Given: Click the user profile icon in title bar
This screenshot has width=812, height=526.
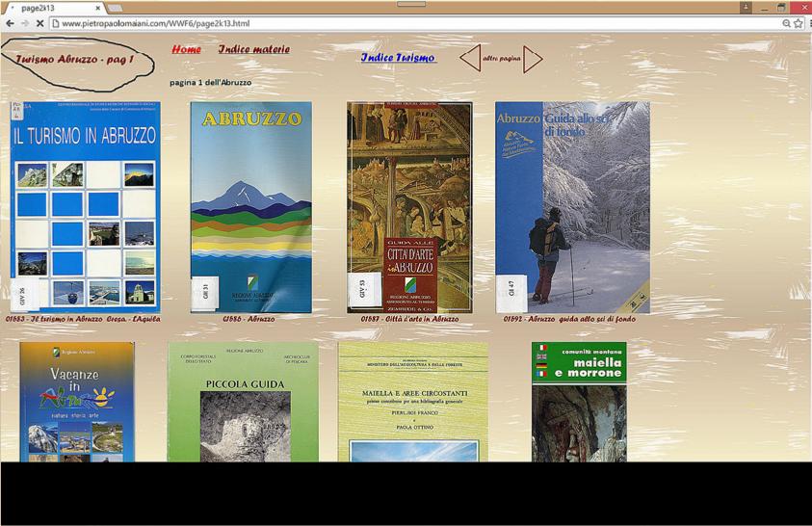Looking at the screenshot, I should click(x=746, y=8).
